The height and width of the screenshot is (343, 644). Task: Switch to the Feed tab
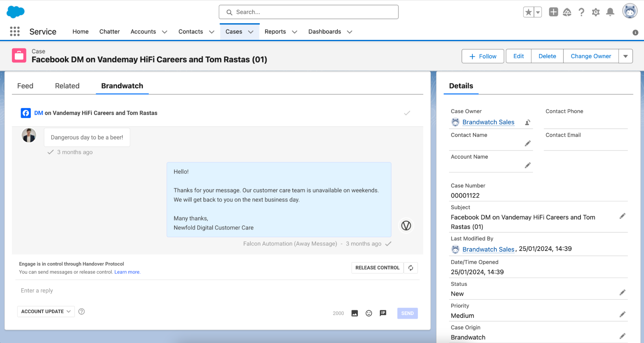(x=25, y=86)
